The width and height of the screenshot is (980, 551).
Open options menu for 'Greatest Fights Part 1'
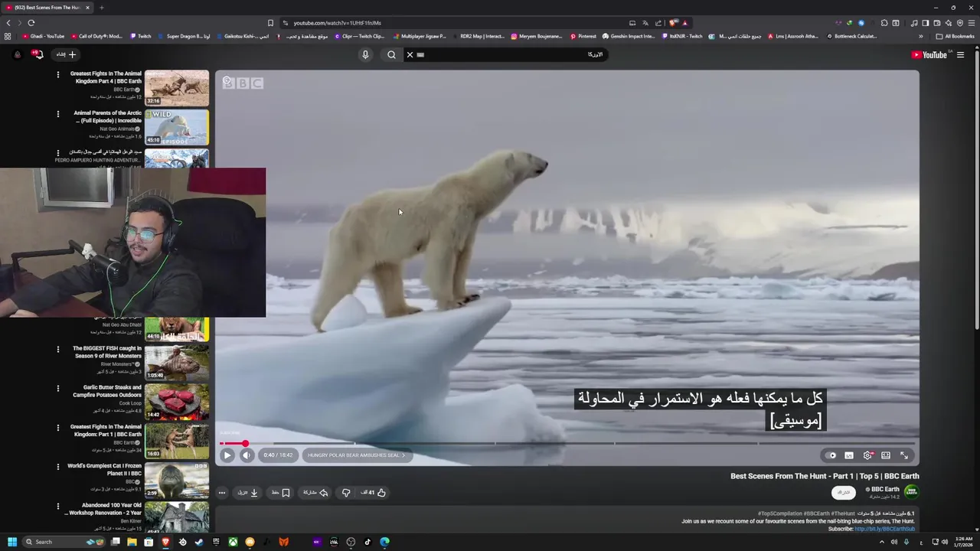pyautogui.click(x=57, y=428)
